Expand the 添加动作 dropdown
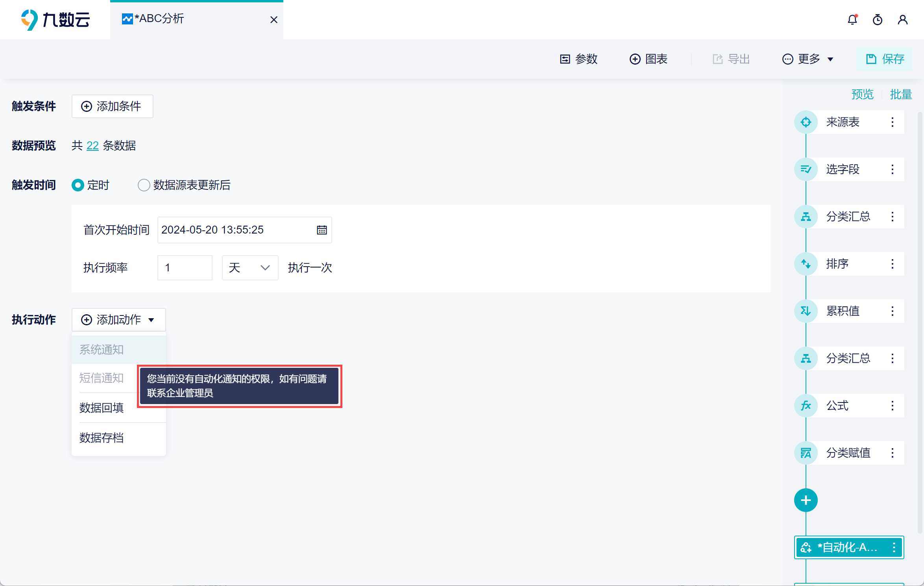Screen dimensions: 924x586 [x=118, y=320]
